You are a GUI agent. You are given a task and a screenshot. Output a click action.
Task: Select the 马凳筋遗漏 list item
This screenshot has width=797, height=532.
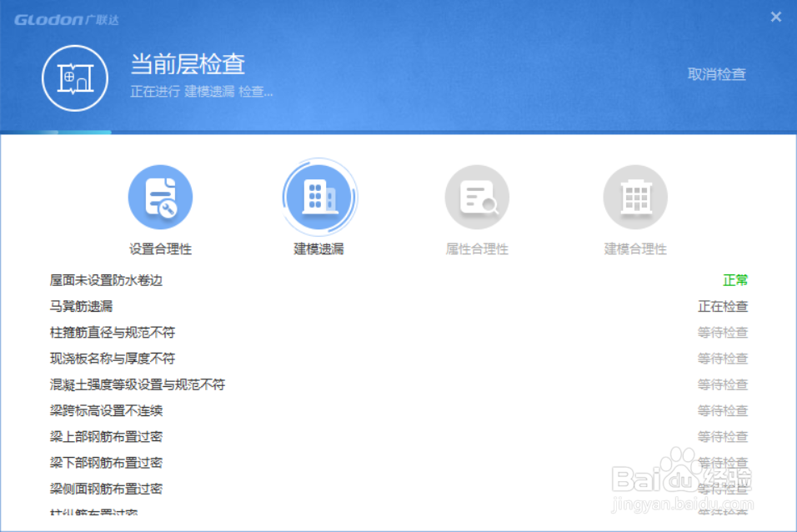pos(82,306)
